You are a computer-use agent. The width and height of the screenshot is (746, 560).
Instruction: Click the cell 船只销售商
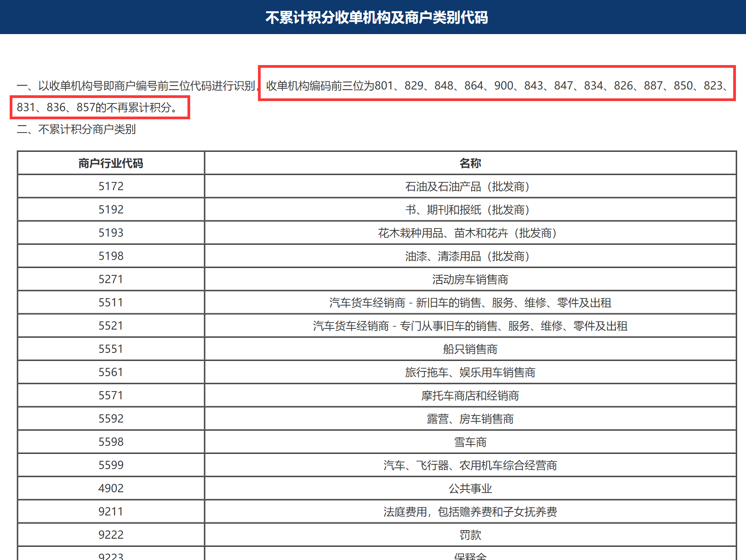(470, 349)
